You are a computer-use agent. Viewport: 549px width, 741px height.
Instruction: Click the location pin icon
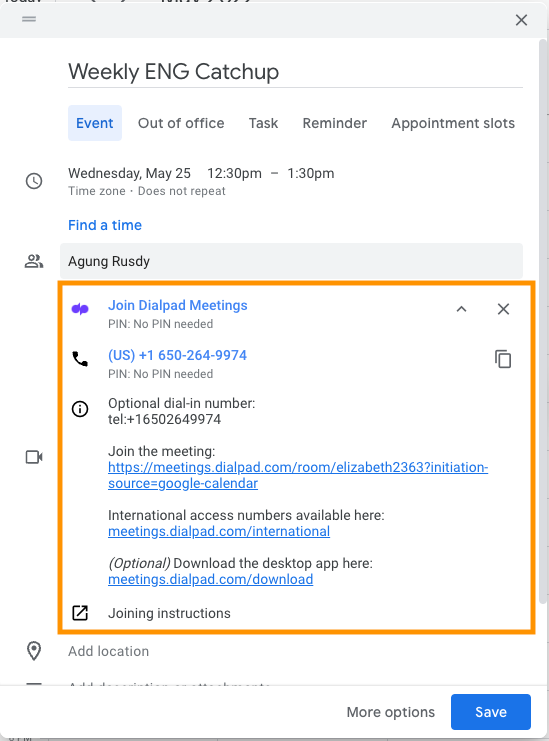(x=34, y=651)
